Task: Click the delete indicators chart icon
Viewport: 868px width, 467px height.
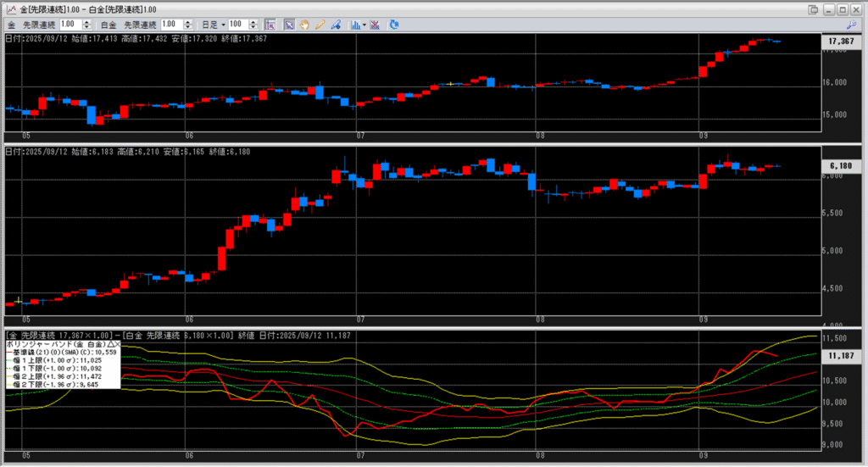Action: (375, 25)
